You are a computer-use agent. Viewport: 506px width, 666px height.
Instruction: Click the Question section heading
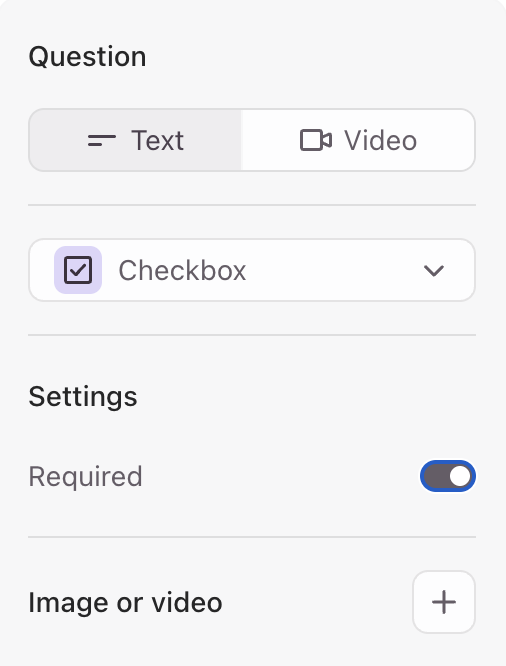coord(88,56)
